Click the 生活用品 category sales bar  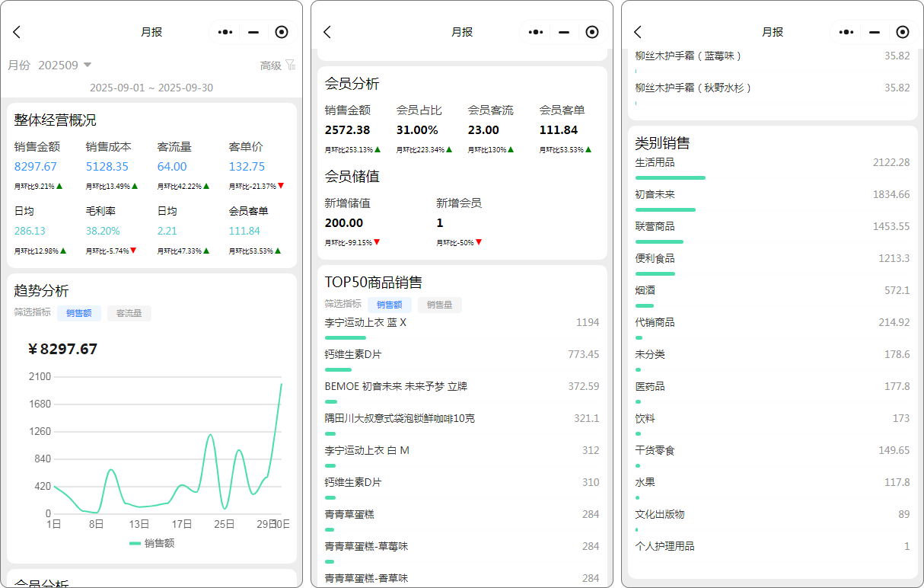(x=670, y=177)
